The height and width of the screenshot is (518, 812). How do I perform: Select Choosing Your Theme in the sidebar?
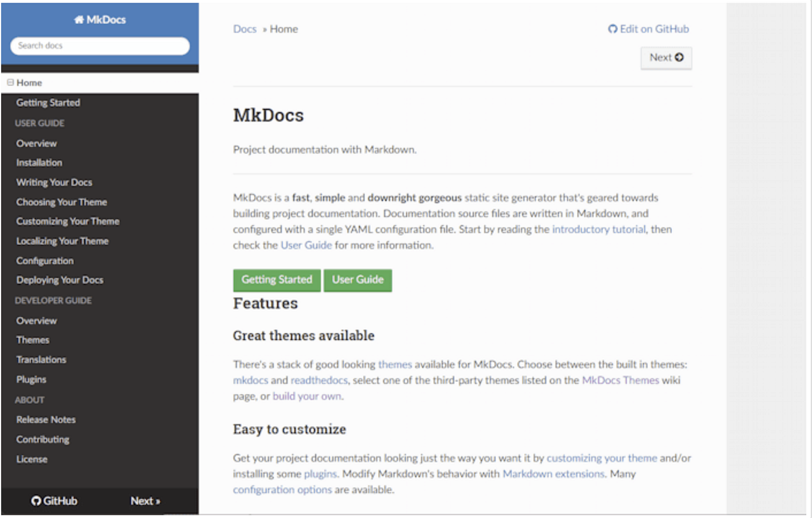click(61, 202)
